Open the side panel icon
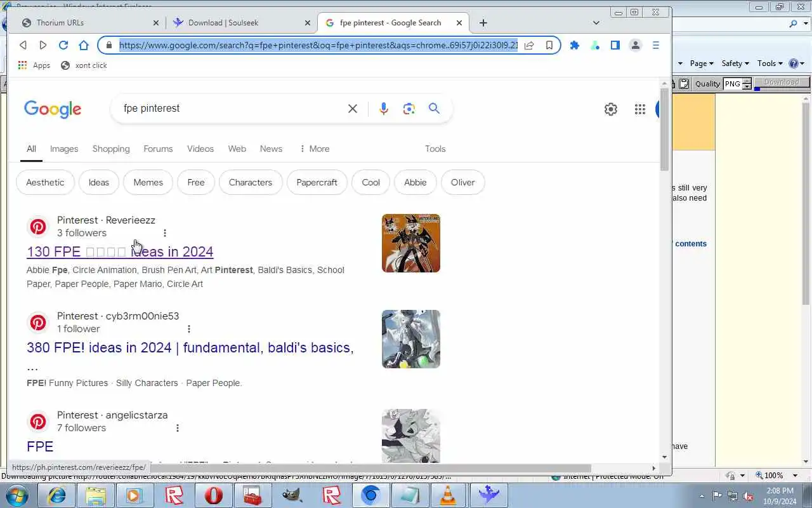The width and height of the screenshot is (812, 508). 615,45
